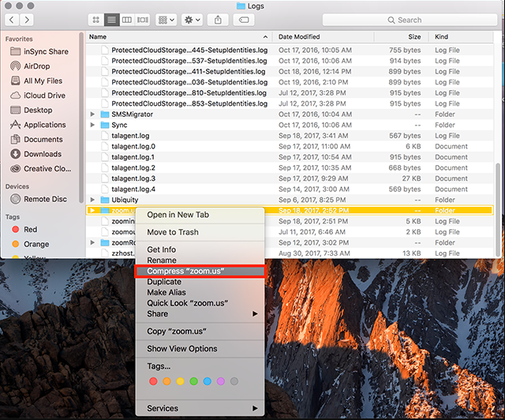Apply green tag color in context menu

(194, 381)
